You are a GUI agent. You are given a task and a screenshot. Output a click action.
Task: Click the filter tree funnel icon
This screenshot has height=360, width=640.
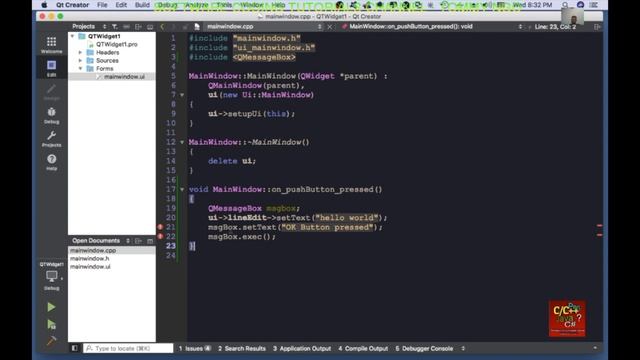coord(115,27)
